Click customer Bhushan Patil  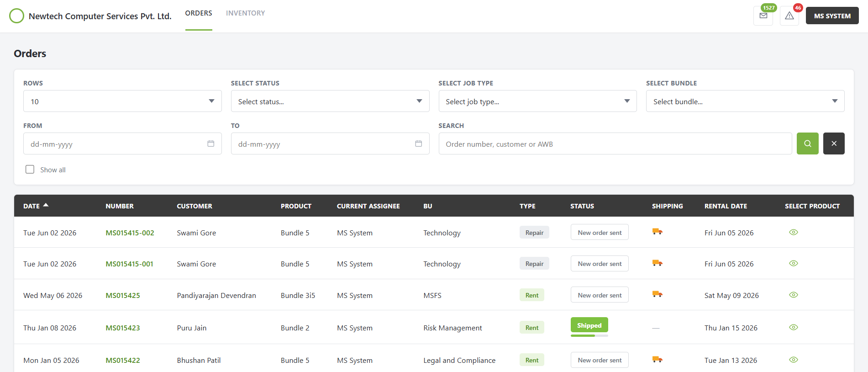click(x=199, y=360)
